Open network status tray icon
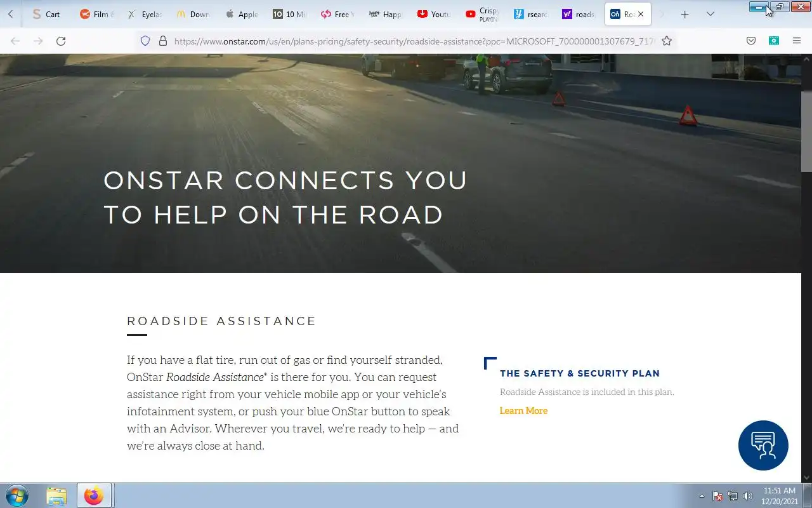Screen dimensions: 812x508 click(733, 496)
